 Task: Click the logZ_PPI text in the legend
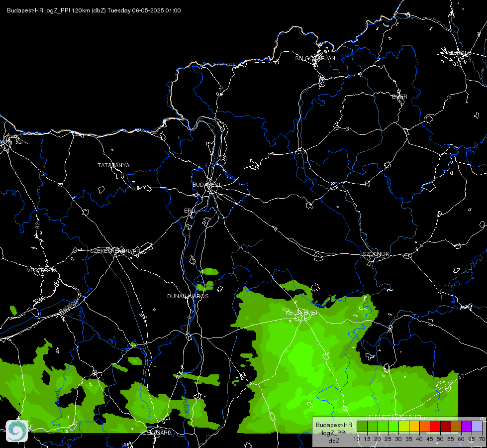coord(334,433)
